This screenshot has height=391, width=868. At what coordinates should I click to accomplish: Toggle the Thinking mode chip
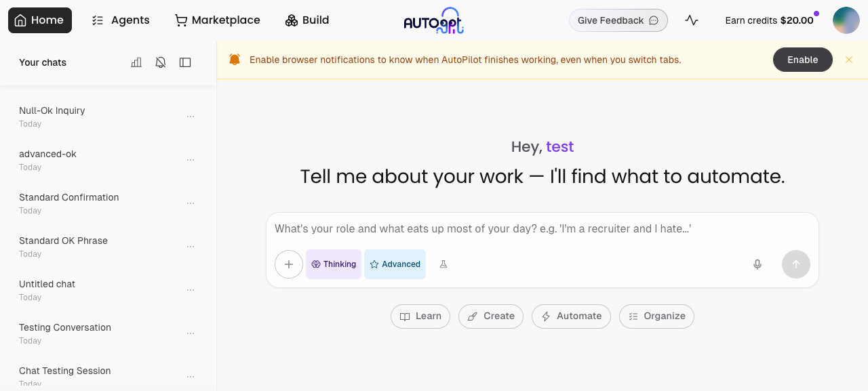334,264
